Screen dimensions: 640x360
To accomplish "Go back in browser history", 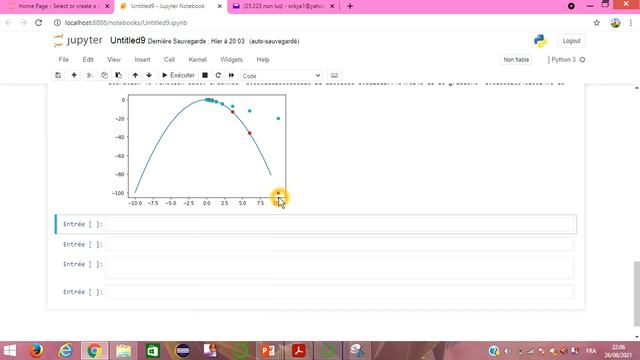I will (9, 23).
